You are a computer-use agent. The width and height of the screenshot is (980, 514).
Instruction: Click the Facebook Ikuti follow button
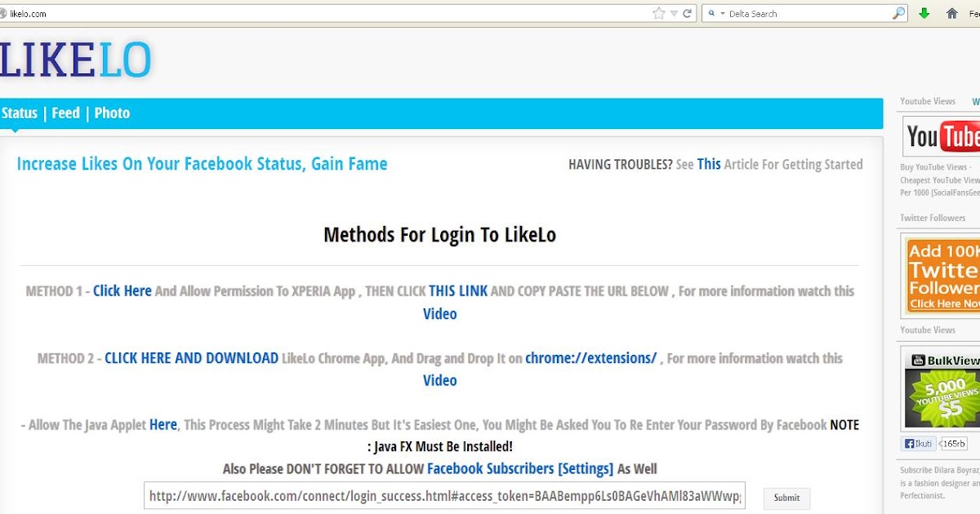point(919,444)
